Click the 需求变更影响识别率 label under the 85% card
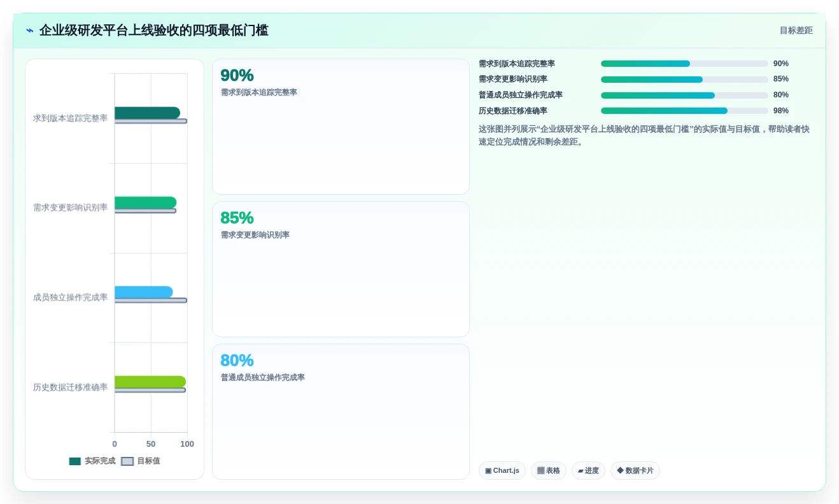 [x=255, y=235]
